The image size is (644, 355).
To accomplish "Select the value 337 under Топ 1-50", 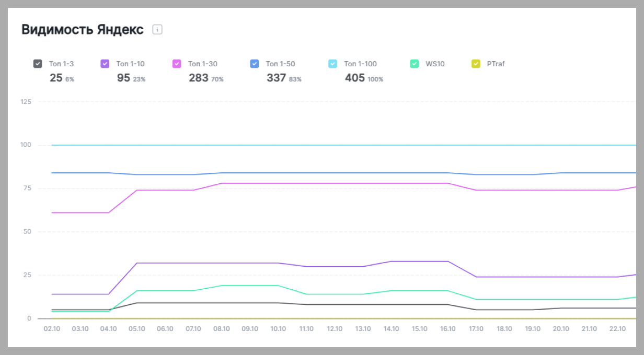I will click(276, 78).
